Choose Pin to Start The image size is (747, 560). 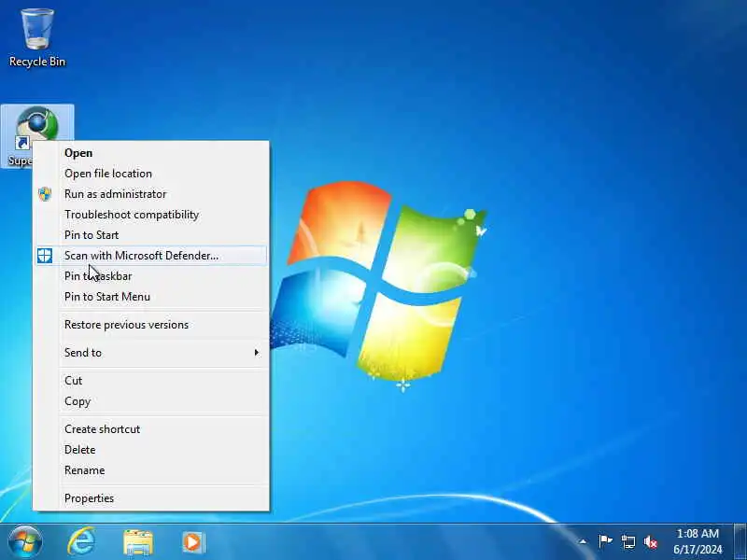coord(151,235)
